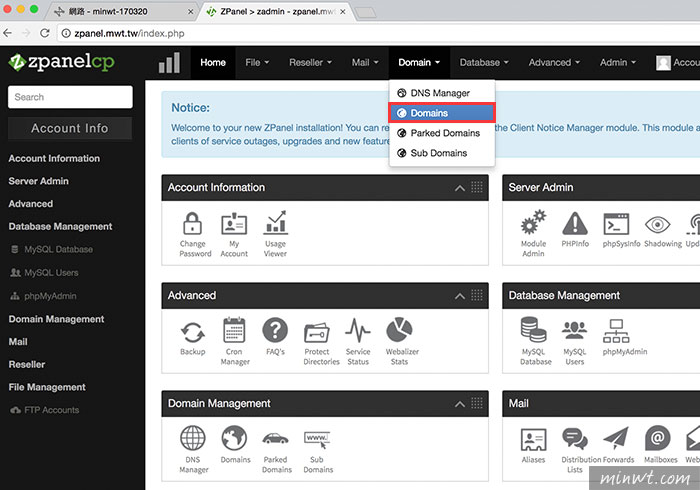Go back in the browser
The width and height of the screenshot is (700, 490).
coord(8,33)
